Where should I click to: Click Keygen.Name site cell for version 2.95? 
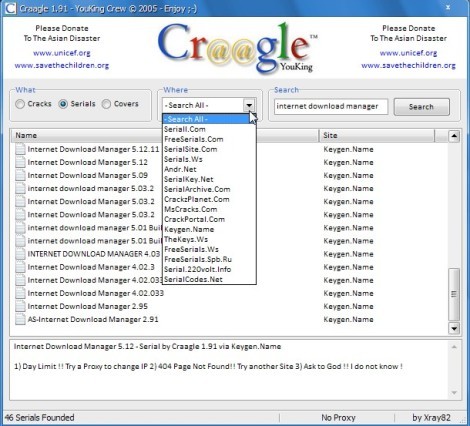tap(348, 306)
